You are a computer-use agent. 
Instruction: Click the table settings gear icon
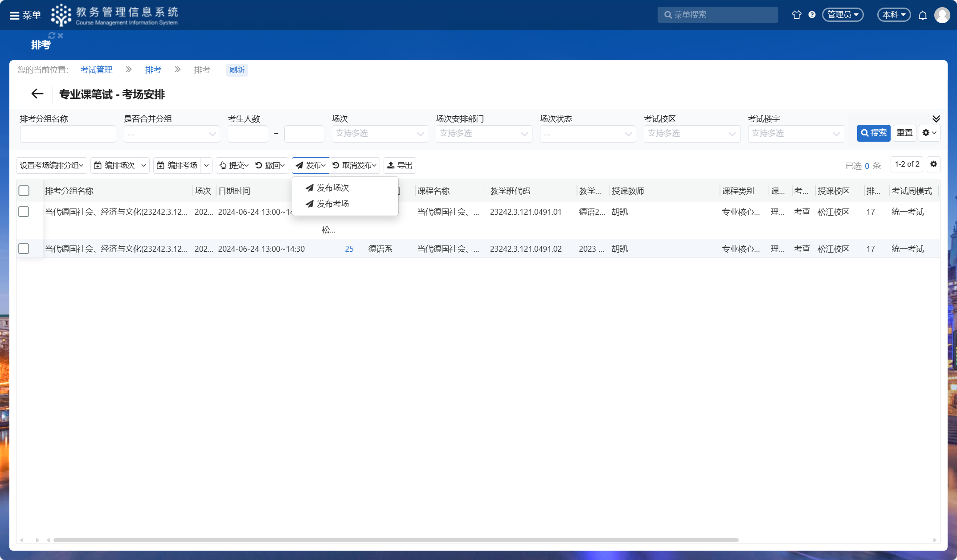933,164
